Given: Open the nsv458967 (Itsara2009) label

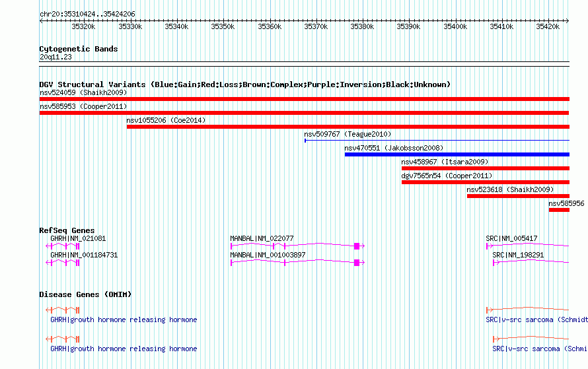Looking at the screenshot, I should click(x=445, y=162).
